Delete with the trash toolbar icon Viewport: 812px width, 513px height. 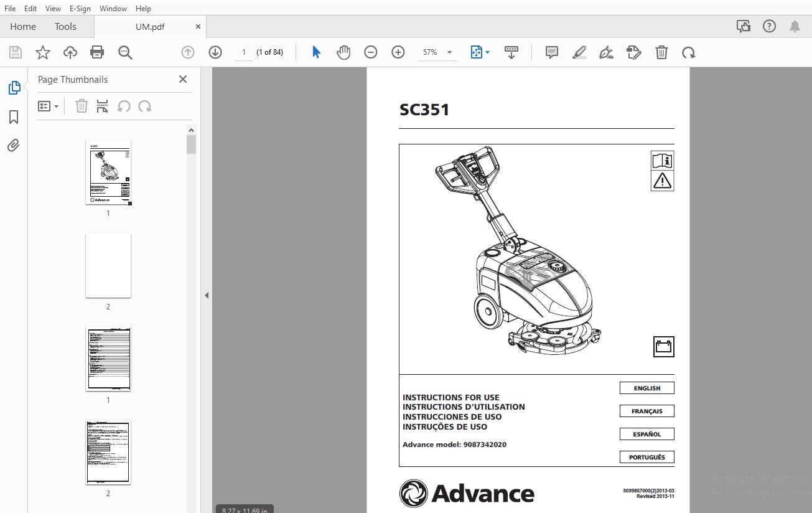[x=661, y=52]
